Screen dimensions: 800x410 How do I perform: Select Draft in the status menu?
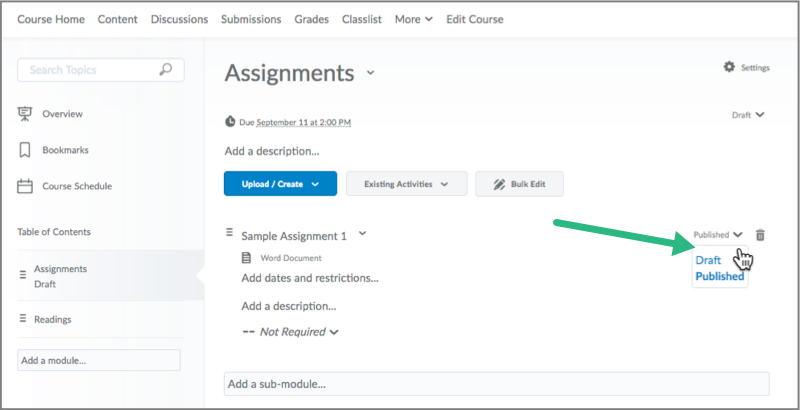point(708,260)
